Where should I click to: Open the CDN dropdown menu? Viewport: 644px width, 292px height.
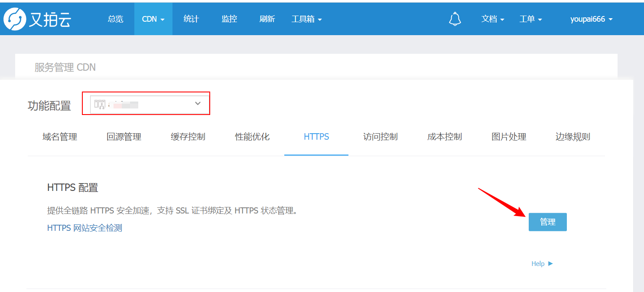pyautogui.click(x=153, y=19)
